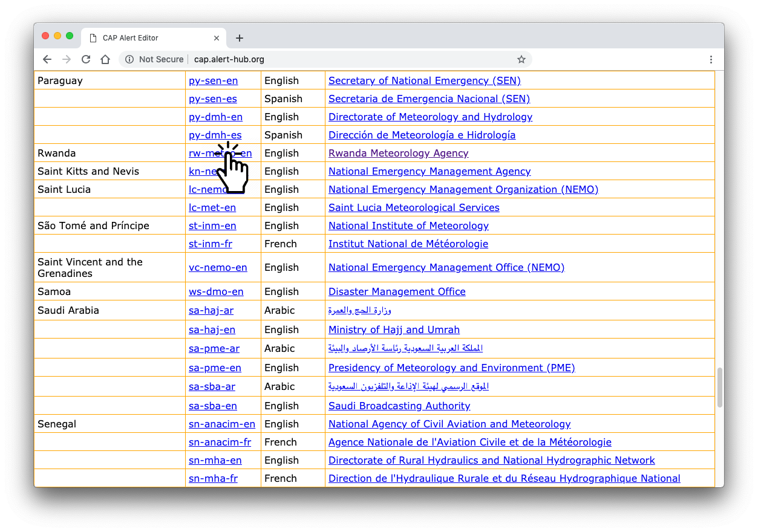Image resolution: width=758 pixels, height=532 pixels.
Task: Open the sn-mha-fr link
Action: point(213,478)
